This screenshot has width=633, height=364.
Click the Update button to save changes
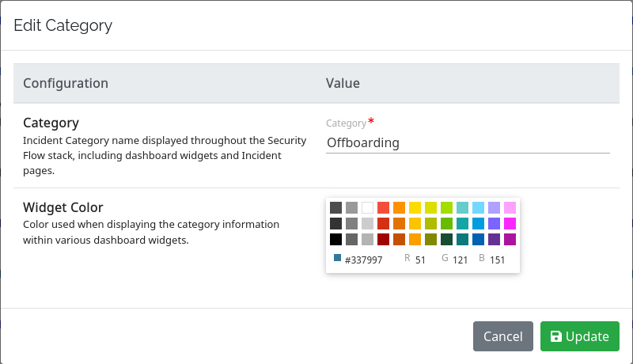pos(579,336)
